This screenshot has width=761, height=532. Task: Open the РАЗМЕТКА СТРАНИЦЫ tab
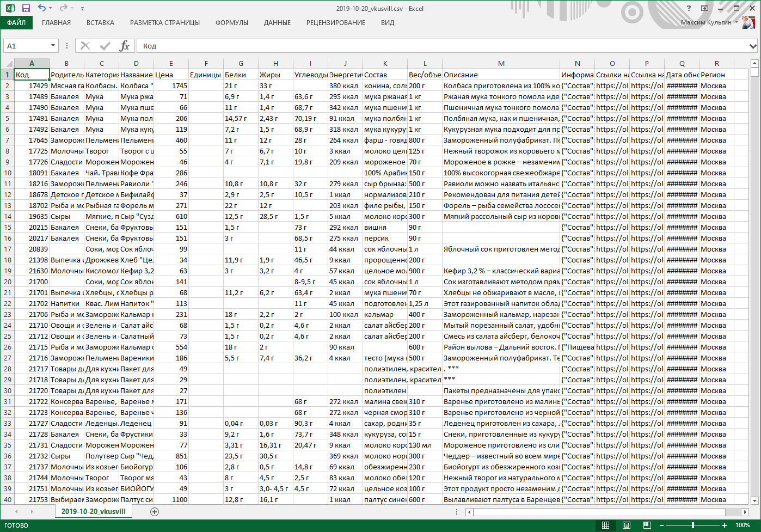164,23
